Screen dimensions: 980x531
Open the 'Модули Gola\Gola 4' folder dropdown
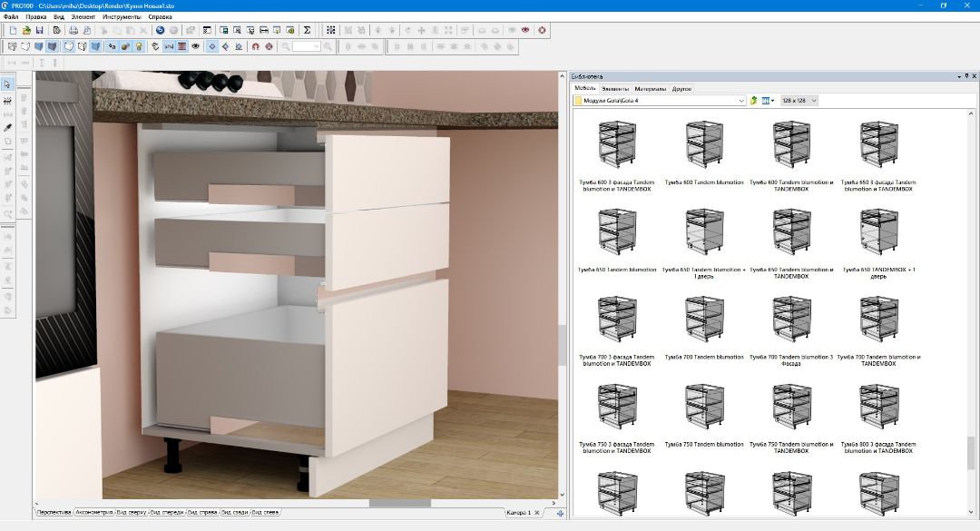point(660,101)
